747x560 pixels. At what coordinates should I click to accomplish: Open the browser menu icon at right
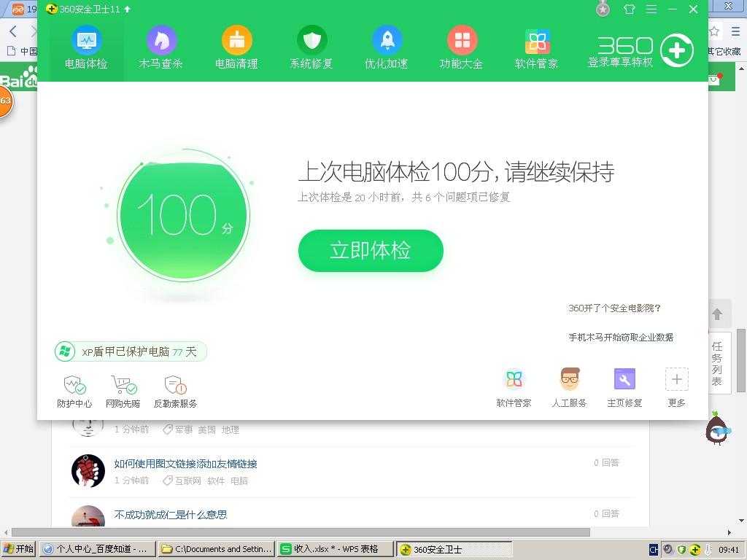[735, 31]
